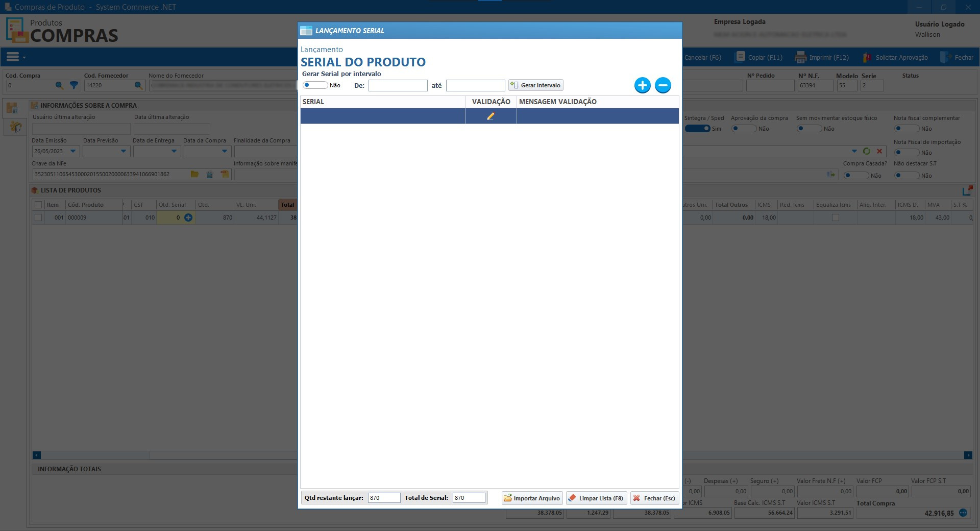The height and width of the screenshot is (531, 980).
Task: Click the search icon next to Cod. Fornecedor
Action: pos(138,85)
